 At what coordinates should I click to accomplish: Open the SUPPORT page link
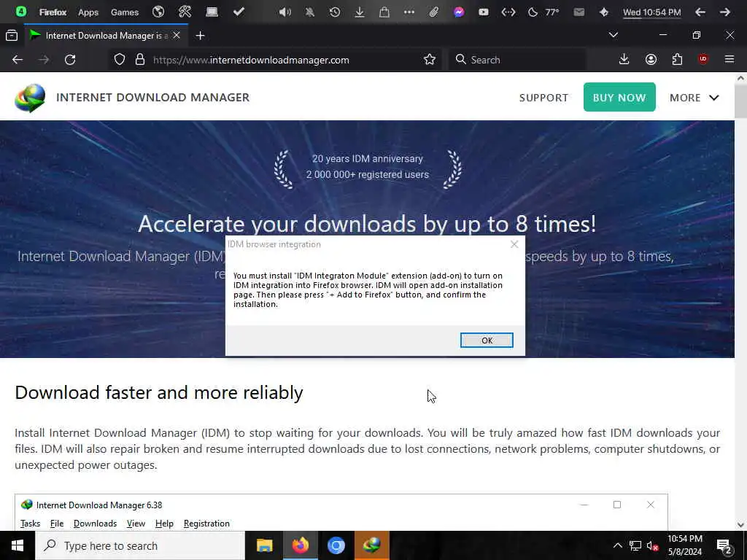click(543, 98)
